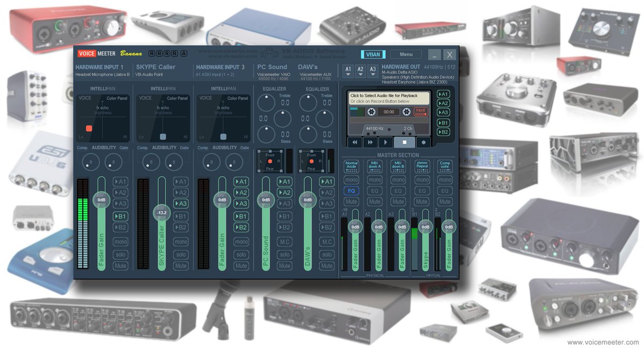Open the VBAN panel

373,54
